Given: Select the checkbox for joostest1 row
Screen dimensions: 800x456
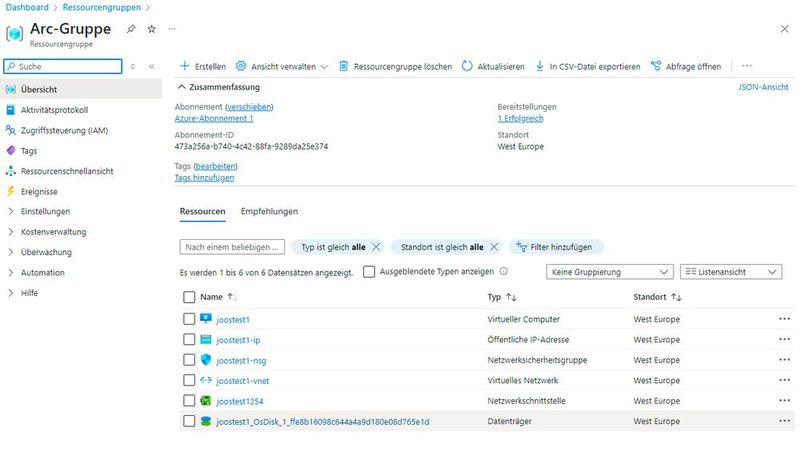Looking at the screenshot, I should 189,319.
